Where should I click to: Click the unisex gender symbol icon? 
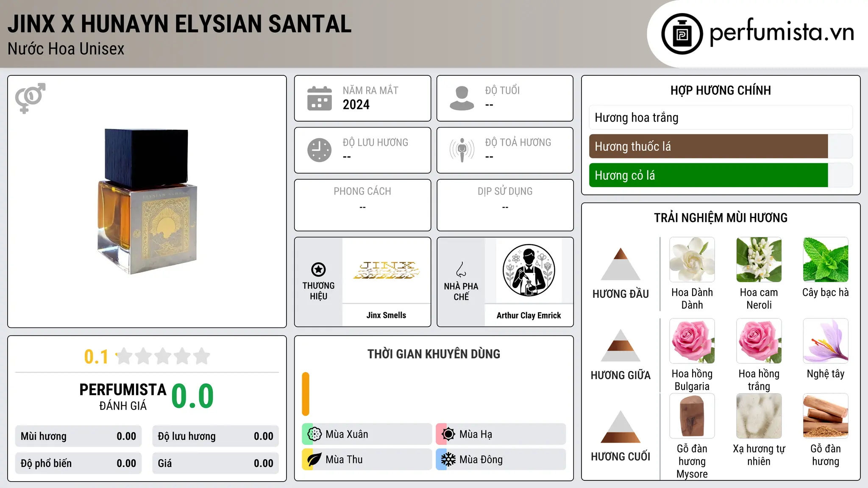click(30, 98)
